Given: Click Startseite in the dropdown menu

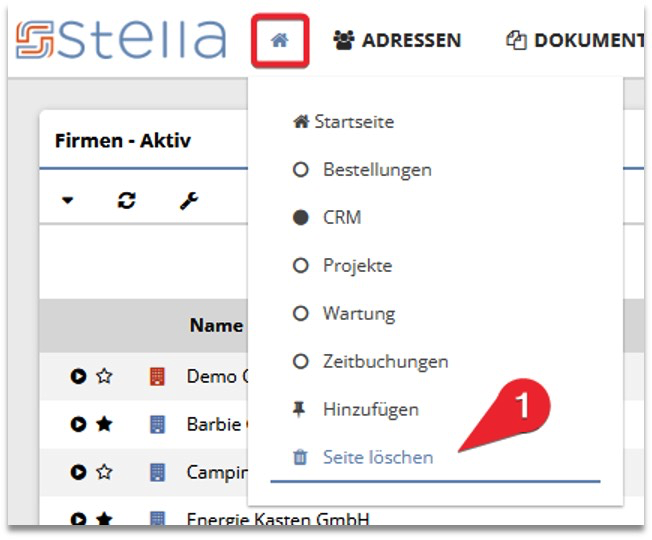Looking at the screenshot, I should (343, 122).
